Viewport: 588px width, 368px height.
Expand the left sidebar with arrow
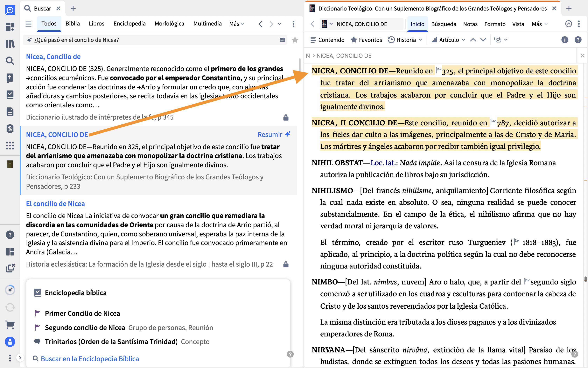[20, 357]
